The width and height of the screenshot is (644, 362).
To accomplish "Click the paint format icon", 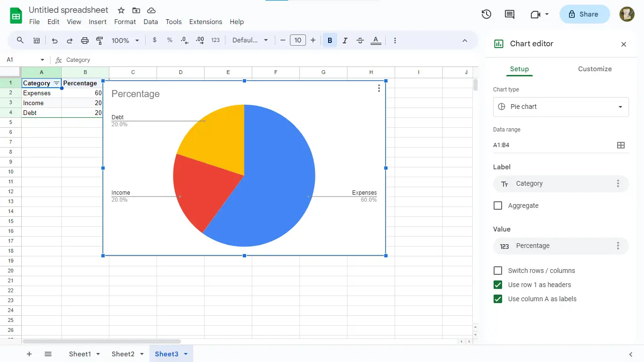I will coord(99,41).
